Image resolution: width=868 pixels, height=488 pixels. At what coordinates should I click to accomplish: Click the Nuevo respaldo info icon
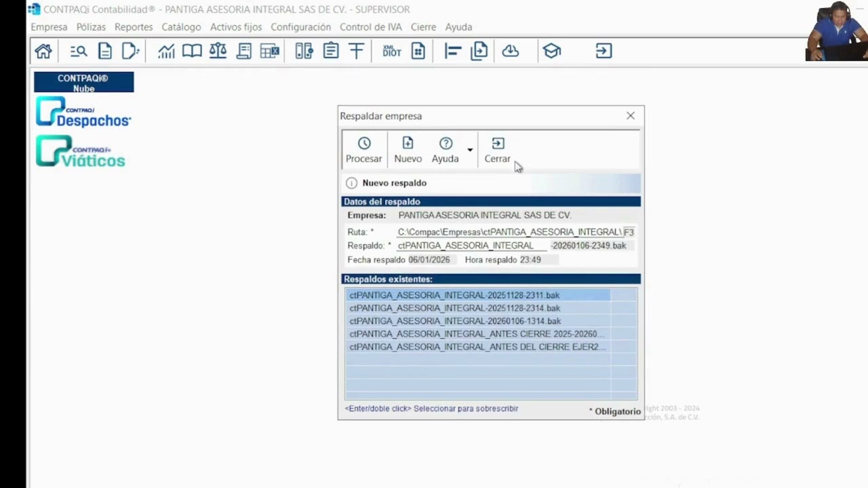tap(351, 183)
